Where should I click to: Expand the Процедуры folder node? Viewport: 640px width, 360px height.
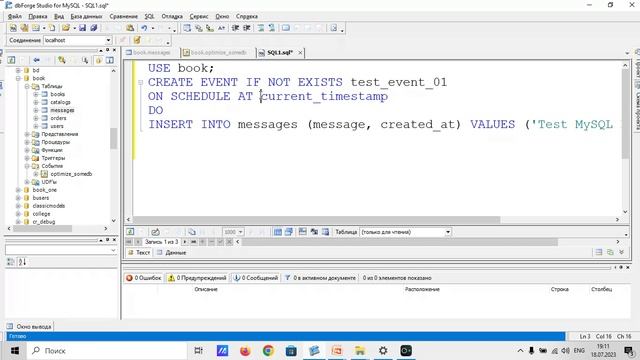click(27, 142)
